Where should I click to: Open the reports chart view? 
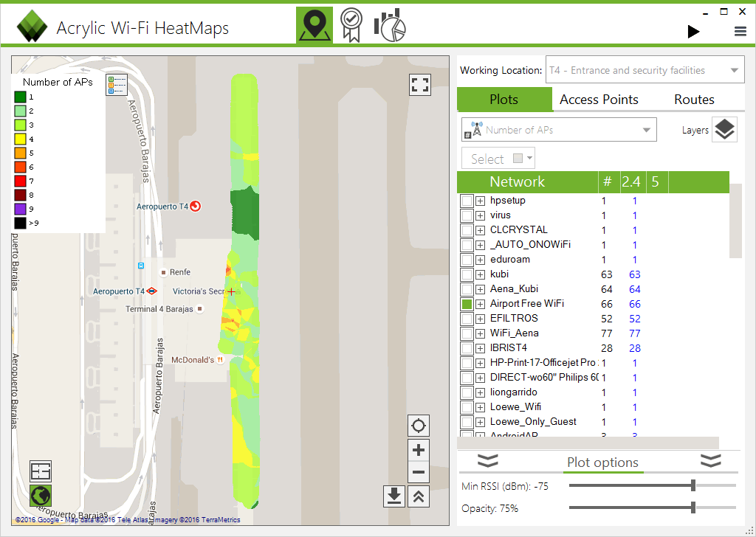[x=390, y=25]
